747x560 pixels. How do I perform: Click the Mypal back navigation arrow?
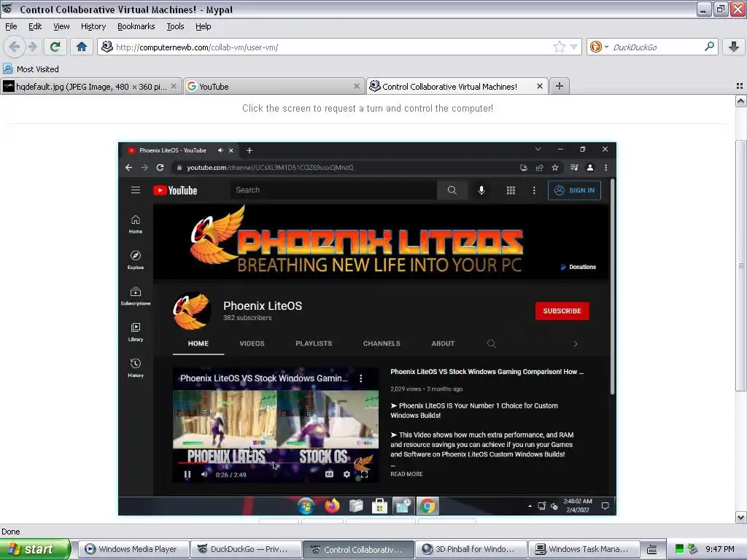(15, 47)
